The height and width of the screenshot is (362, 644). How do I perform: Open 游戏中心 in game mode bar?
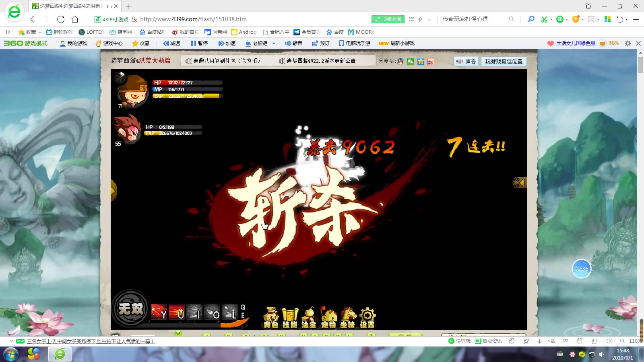pos(109,43)
